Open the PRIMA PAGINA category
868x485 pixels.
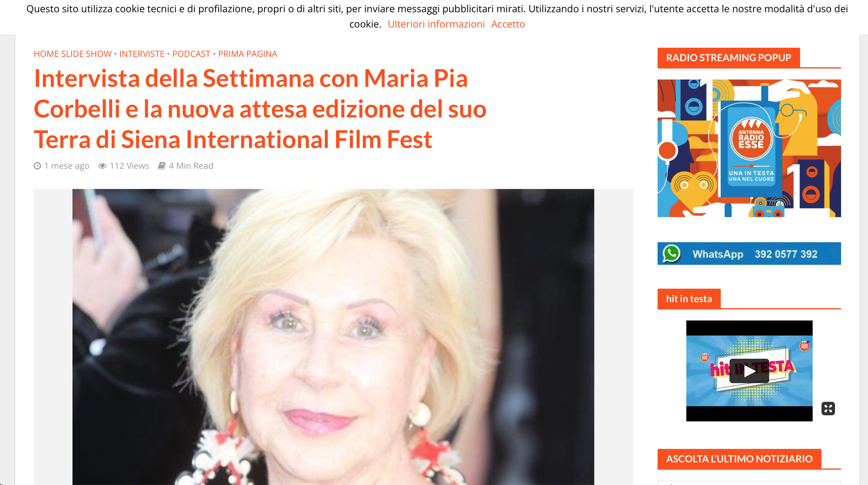248,54
